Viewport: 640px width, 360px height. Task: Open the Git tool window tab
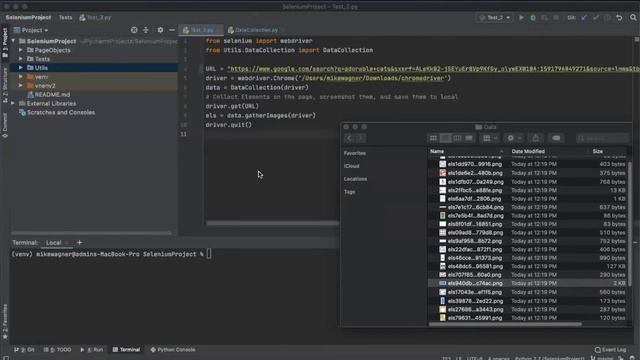click(x=24, y=350)
